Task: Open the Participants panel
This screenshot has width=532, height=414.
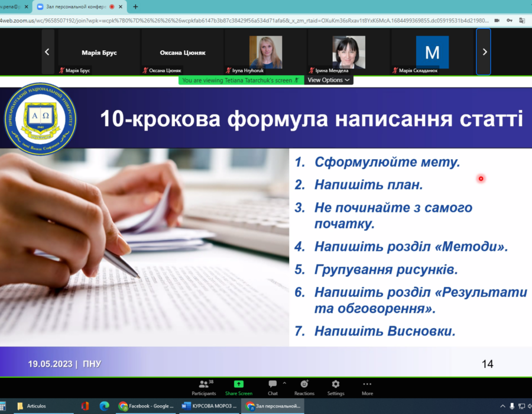Action: (x=203, y=387)
